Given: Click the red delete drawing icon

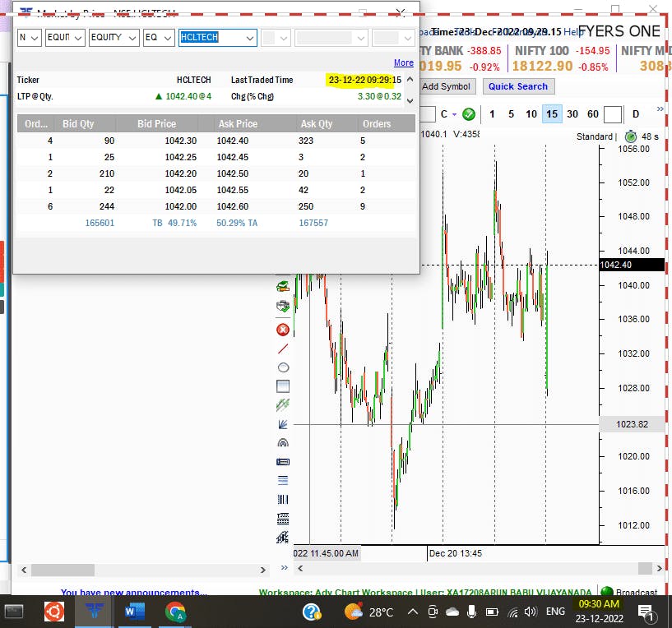Looking at the screenshot, I should pyautogui.click(x=283, y=330).
